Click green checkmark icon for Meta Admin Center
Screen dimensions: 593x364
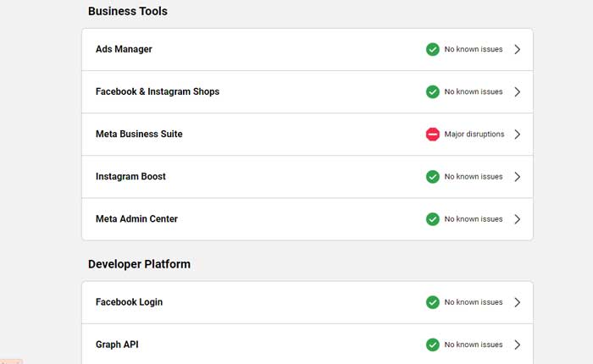pyautogui.click(x=432, y=218)
